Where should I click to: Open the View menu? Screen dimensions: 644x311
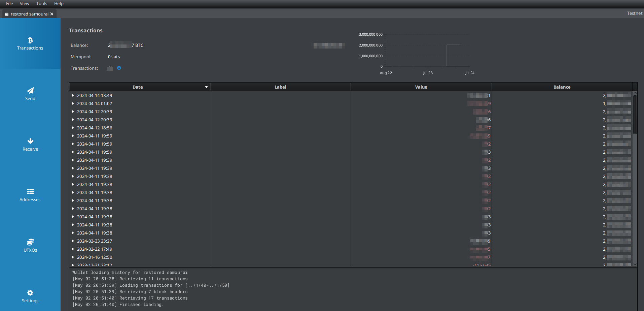click(x=25, y=3)
